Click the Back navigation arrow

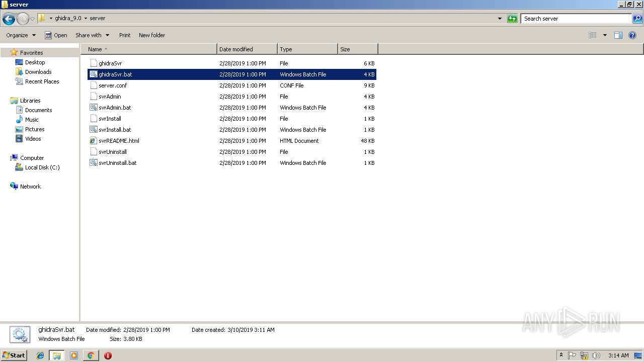pyautogui.click(x=9, y=19)
